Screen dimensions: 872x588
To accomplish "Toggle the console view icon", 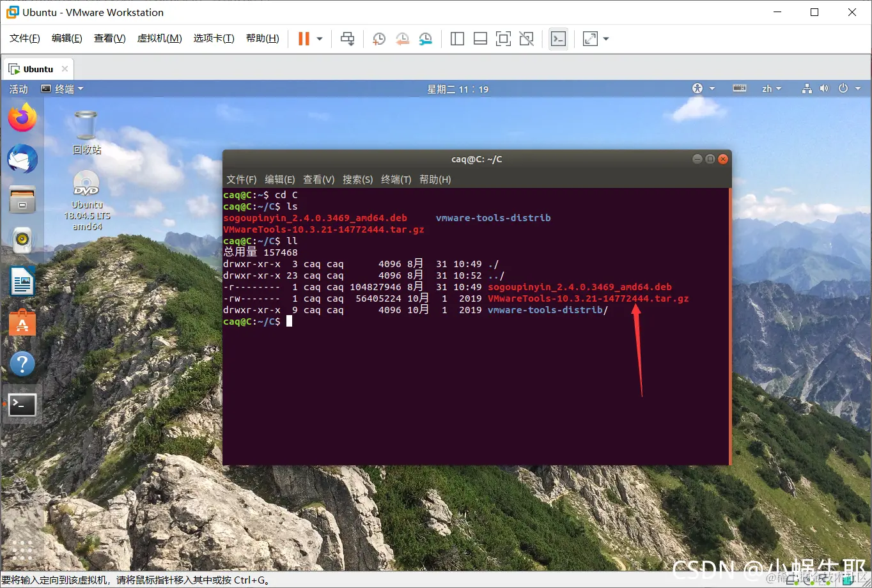I will click(558, 39).
